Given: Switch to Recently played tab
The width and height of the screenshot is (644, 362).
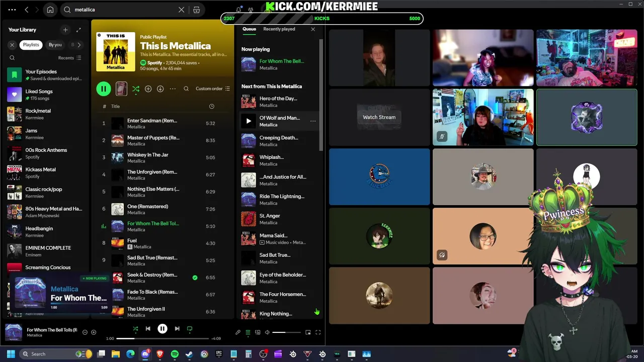Looking at the screenshot, I should [x=279, y=29].
